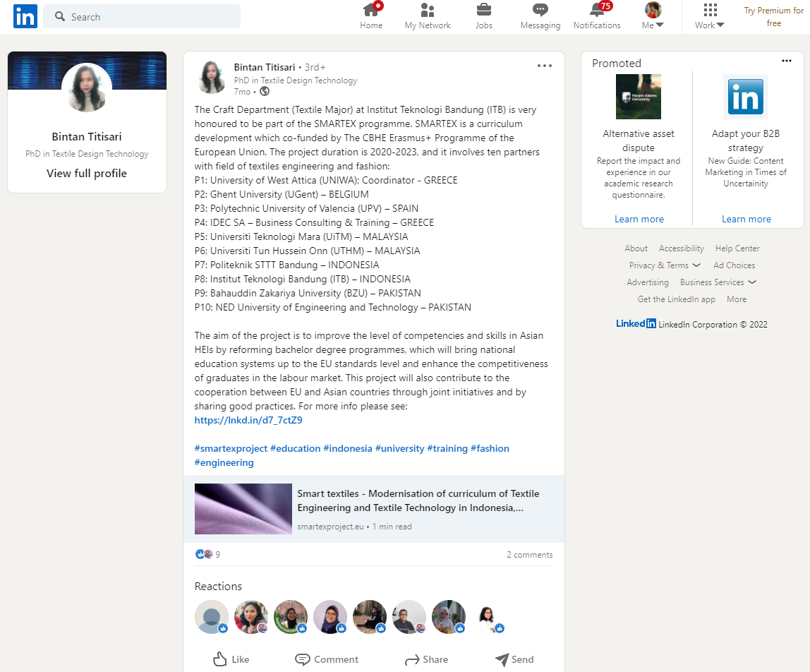Click the Alternative asset dispute ad title
810x672 pixels.
(639, 140)
